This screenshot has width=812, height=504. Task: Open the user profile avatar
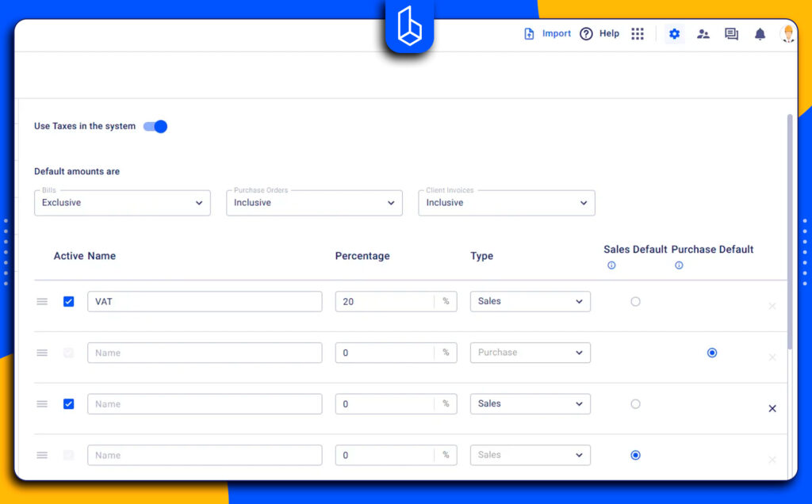[787, 34]
